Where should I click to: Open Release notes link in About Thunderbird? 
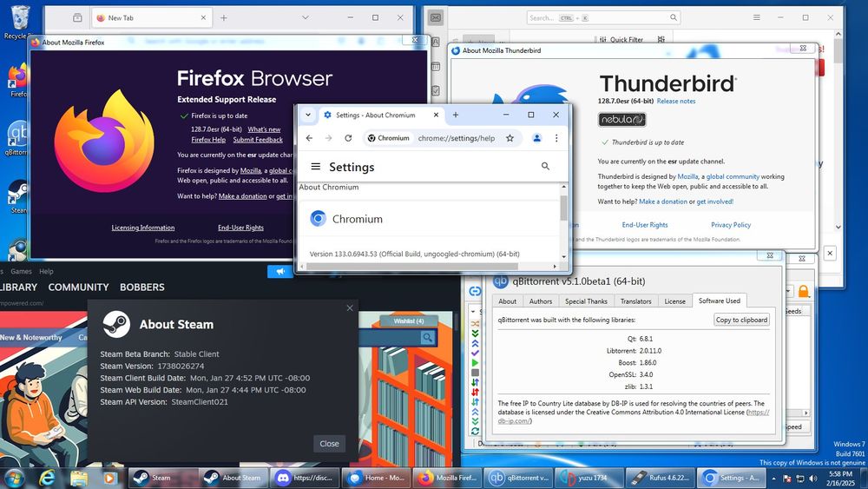coord(676,102)
